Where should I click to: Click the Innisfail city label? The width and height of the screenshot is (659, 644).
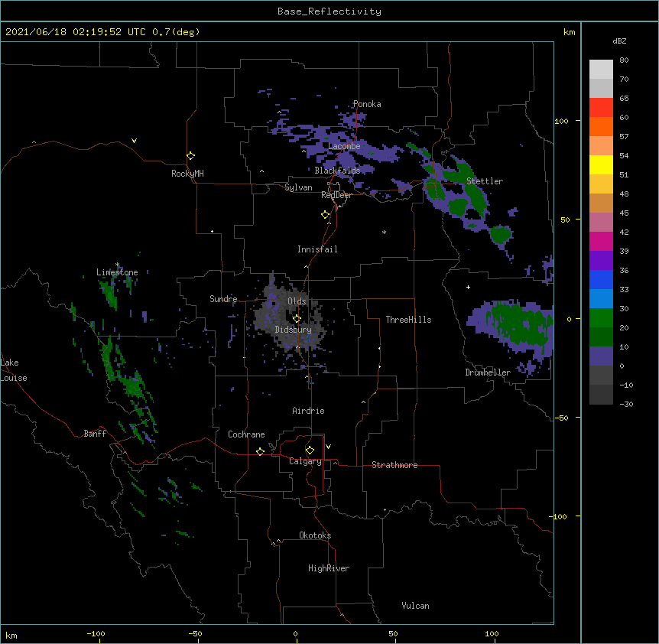point(317,249)
